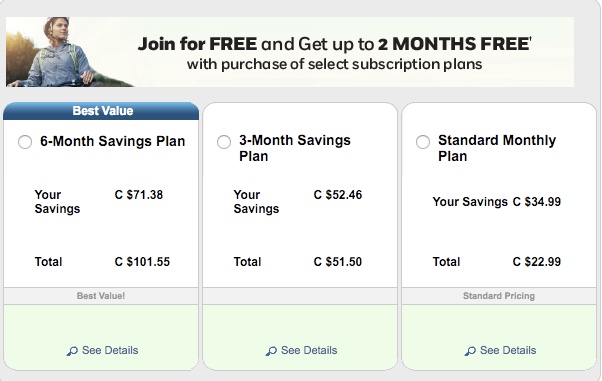The height and width of the screenshot is (381, 602).
Task: Click magnifier icon under 3-Month plan
Action: coord(271,351)
